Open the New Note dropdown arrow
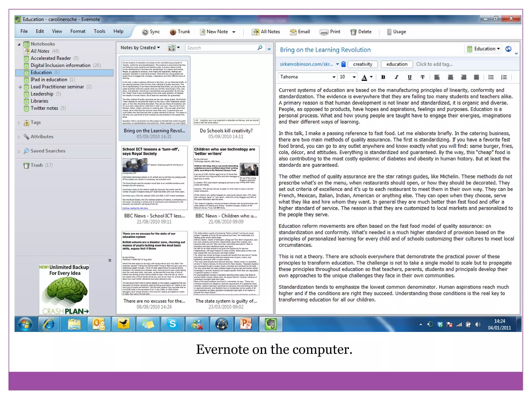Screen dimensions: 532x399 234,32
